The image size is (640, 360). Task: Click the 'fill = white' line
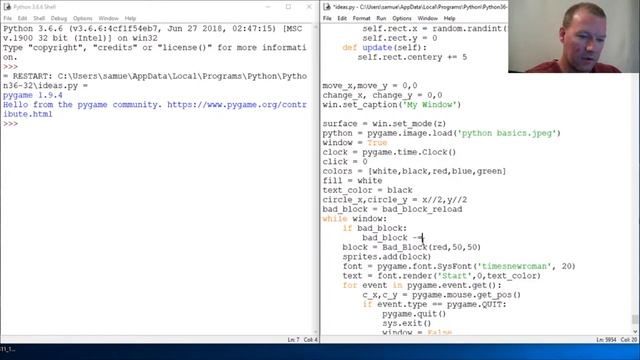click(352, 181)
